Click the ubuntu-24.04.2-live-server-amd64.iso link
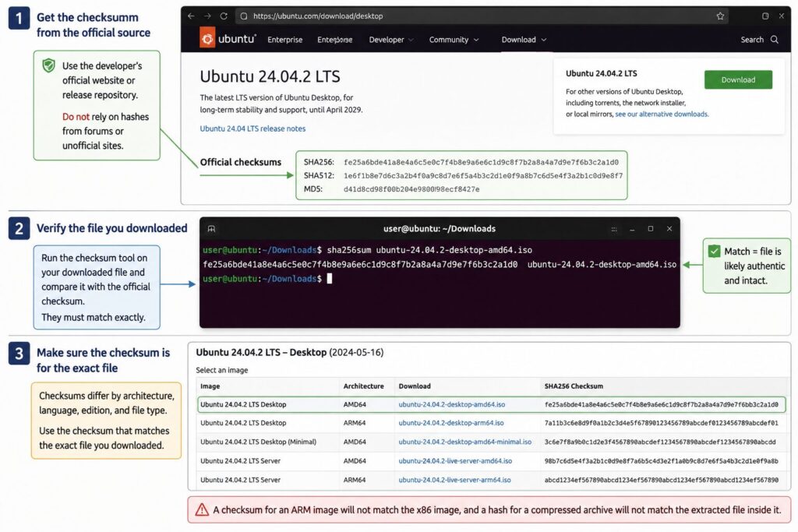 coord(455,461)
